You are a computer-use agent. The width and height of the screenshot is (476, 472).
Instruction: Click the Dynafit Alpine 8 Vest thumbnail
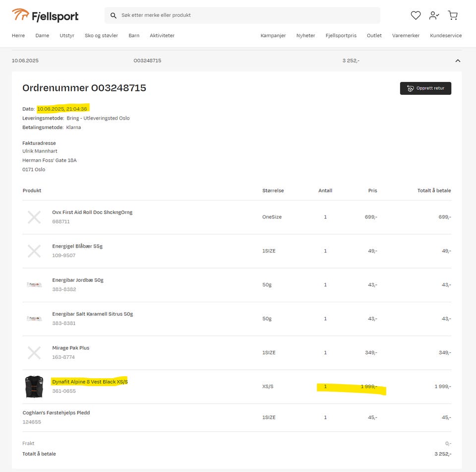tap(34, 387)
